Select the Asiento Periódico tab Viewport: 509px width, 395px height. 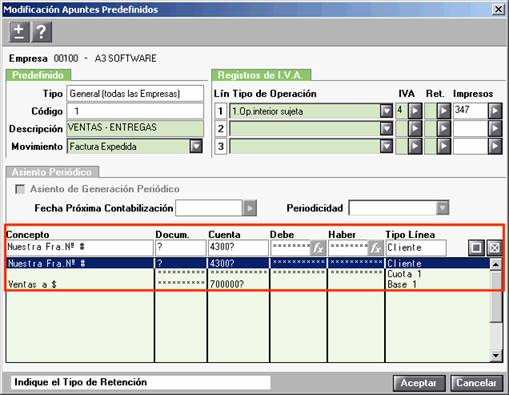click(52, 172)
